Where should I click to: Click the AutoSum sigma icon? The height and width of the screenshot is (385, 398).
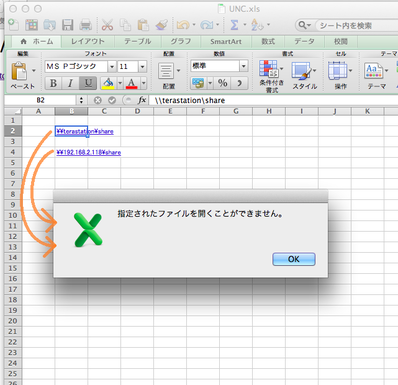pos(234,25)
